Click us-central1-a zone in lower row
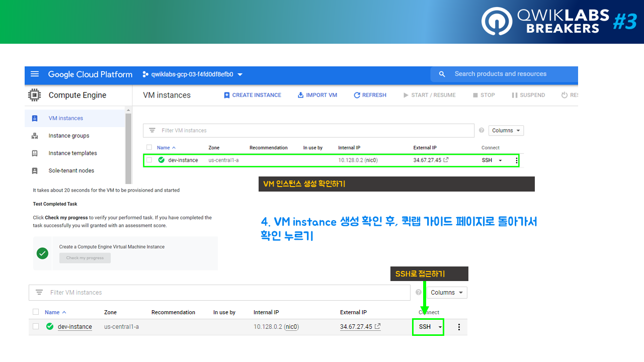Image resolution: width=644 pixels, height=362 pixels. 121,327
